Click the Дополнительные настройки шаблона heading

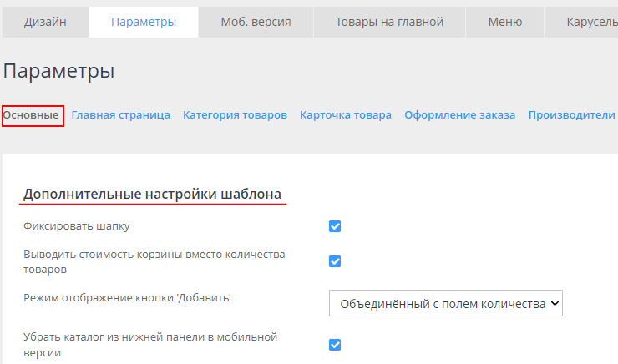152,194
